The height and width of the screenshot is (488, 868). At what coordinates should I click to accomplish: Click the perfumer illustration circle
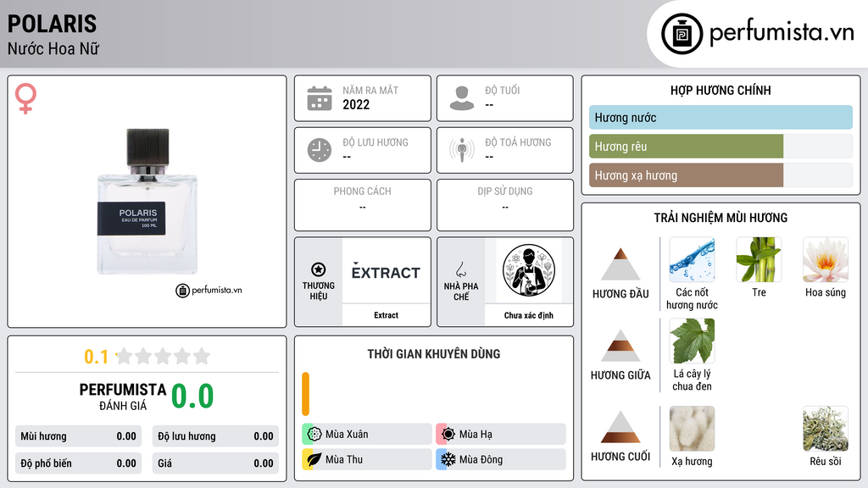(529, 270)
